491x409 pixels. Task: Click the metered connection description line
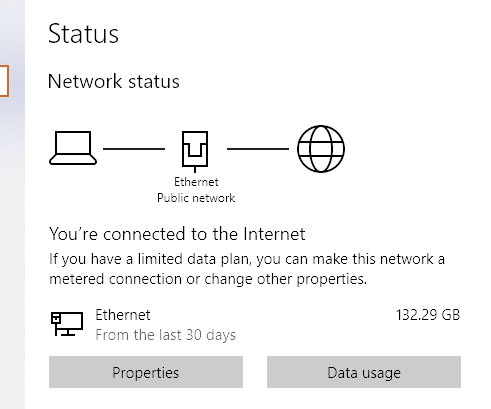(208, 279)
